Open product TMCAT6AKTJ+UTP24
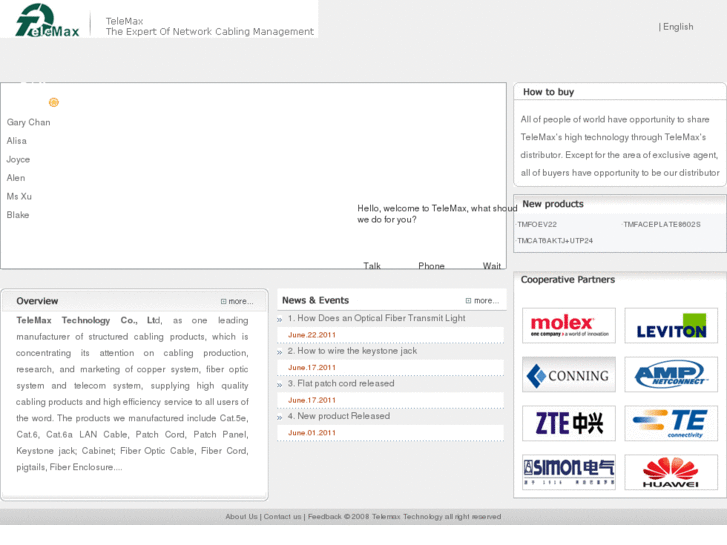The image size is (727, 545). pos(555,241)
